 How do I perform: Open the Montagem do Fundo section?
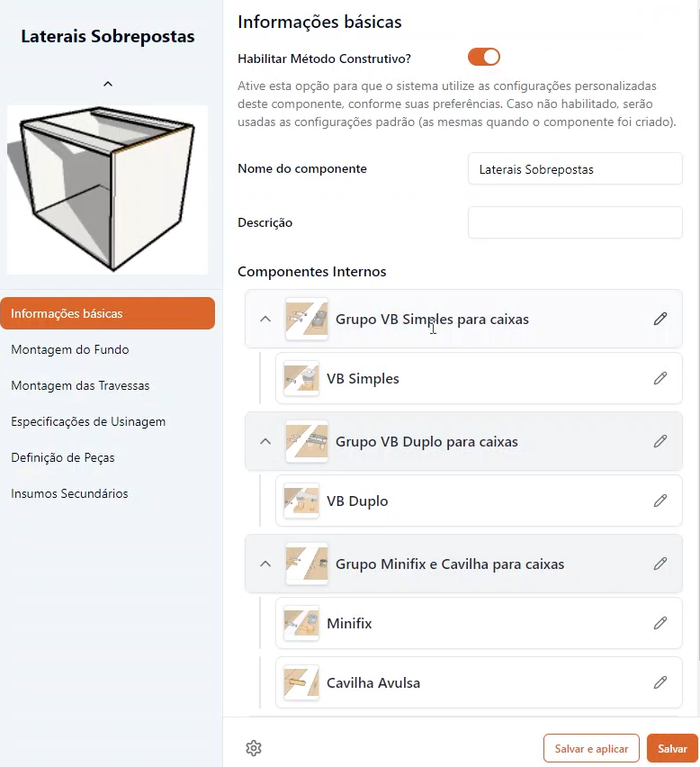click(70, 349)
